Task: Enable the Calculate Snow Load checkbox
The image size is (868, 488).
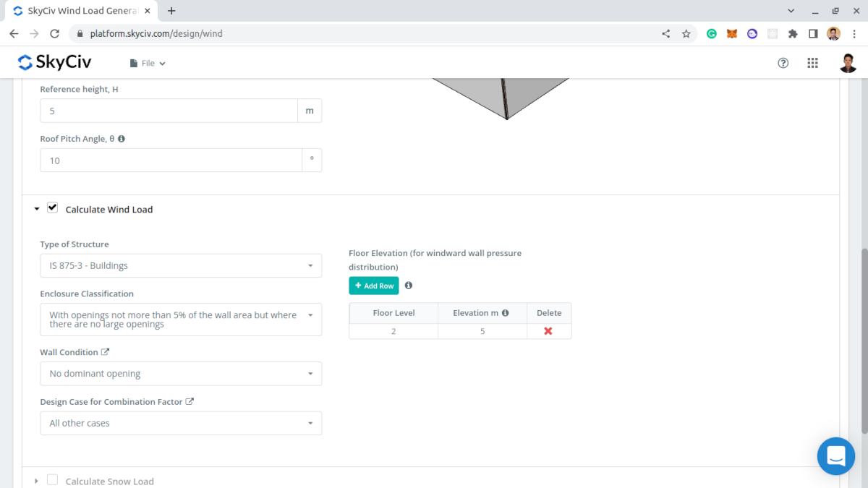Action: point(52,480)
